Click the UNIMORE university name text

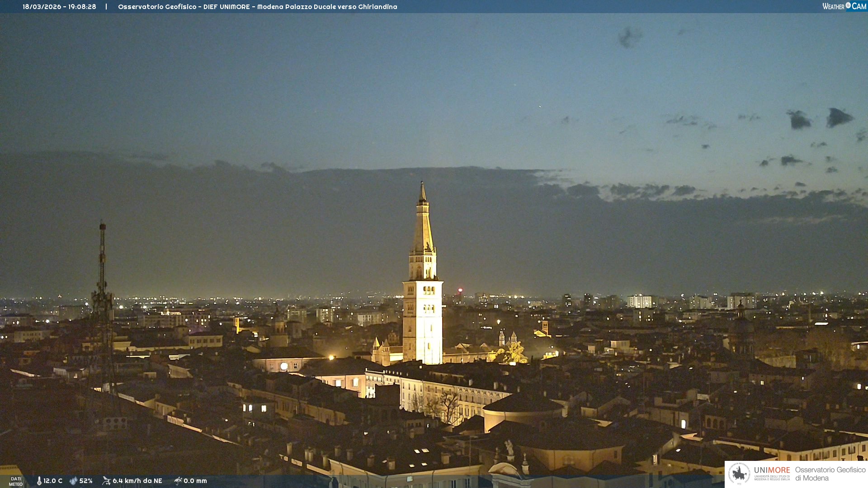point(772,470)
